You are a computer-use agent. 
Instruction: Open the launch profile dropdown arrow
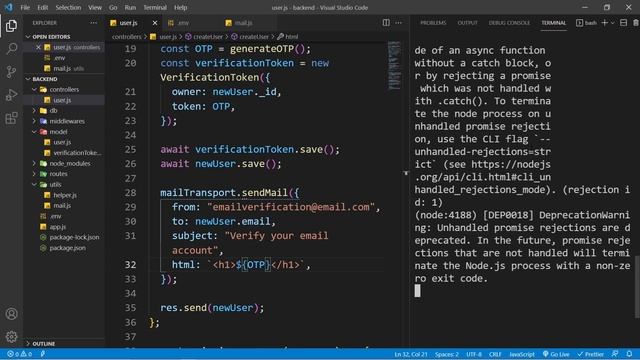tap(613, 23)
